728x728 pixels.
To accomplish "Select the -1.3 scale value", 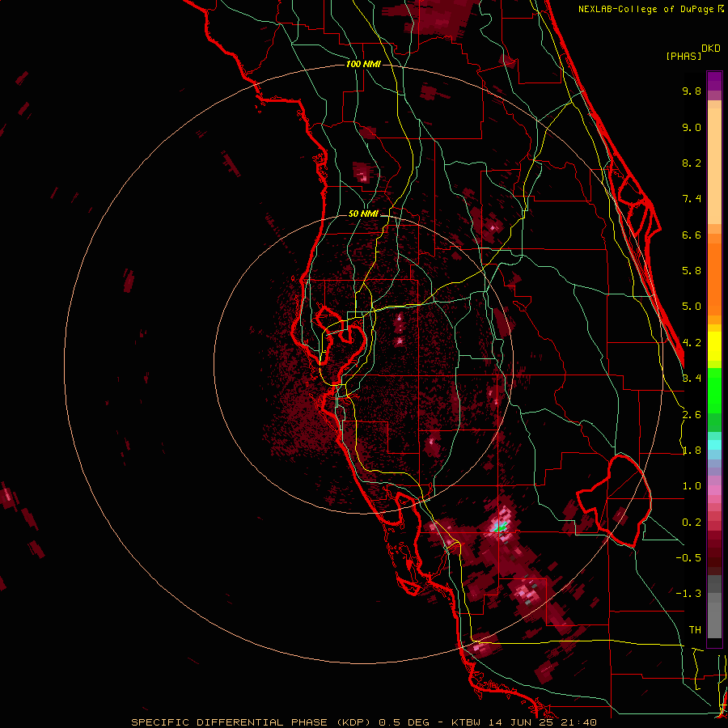I will coord(688,594).
